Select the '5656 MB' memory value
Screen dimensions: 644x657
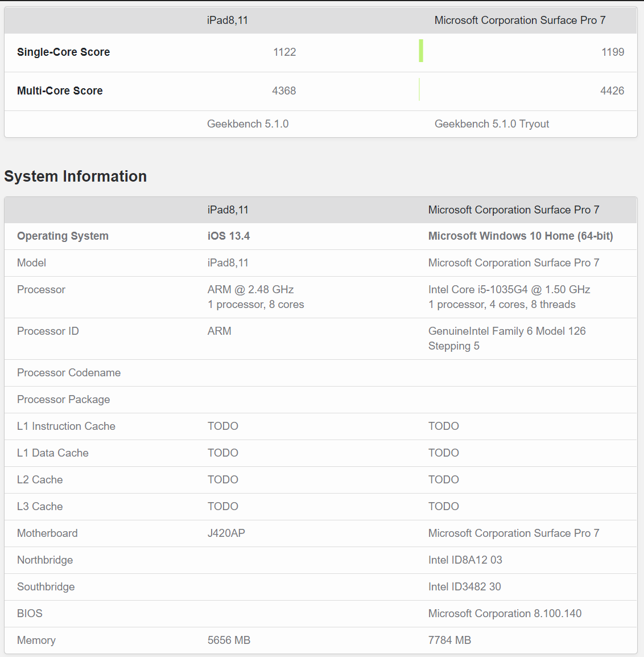click(x=229, y=640)
